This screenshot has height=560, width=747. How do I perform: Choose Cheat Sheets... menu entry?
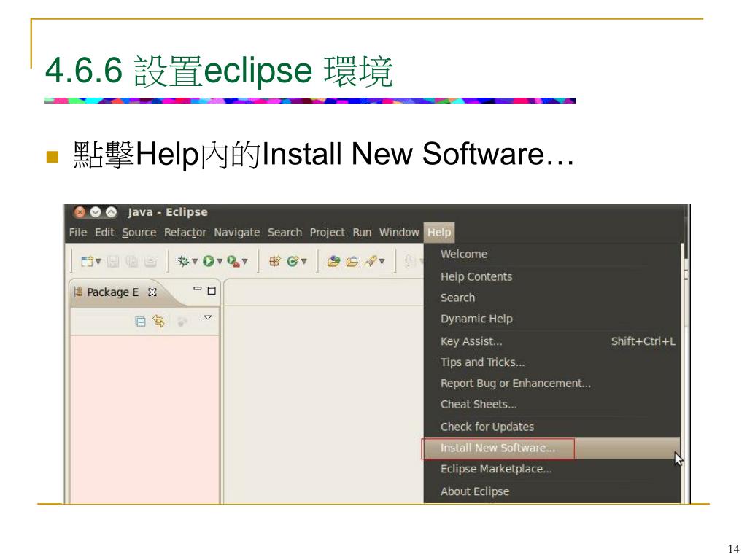pyautogui.click(x=551, y=404)
